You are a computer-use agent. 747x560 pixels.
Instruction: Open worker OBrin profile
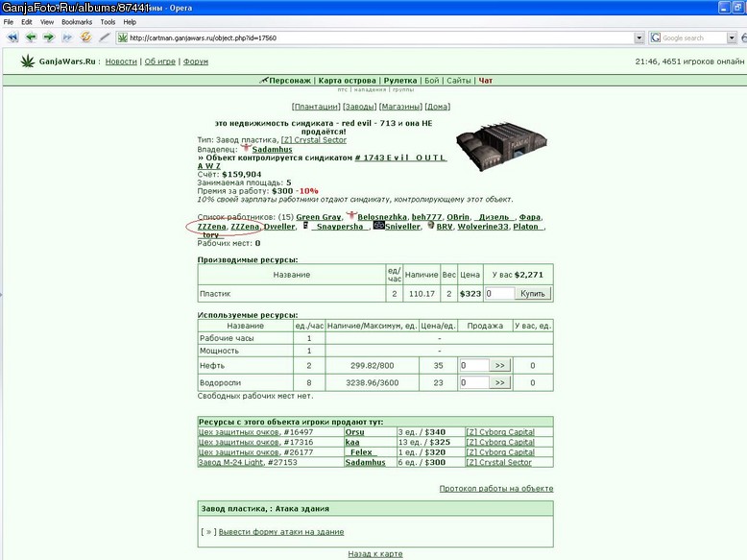pyautogui.click(x=458, y=217)
